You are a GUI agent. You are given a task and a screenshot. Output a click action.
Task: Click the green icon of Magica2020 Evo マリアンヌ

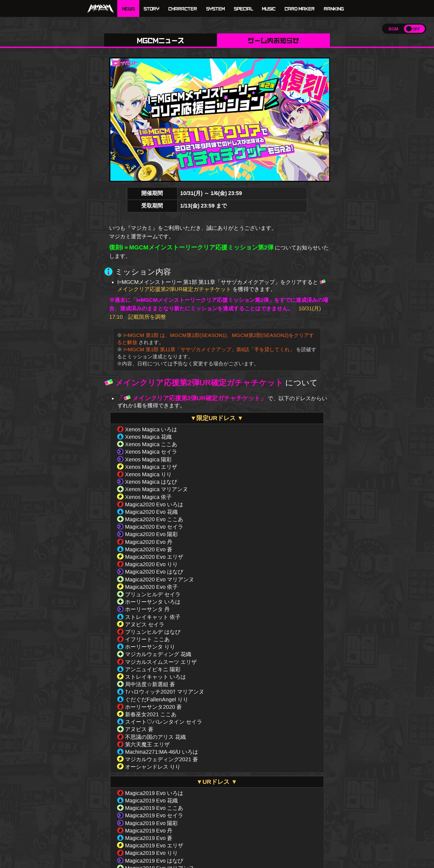point(120,579)
